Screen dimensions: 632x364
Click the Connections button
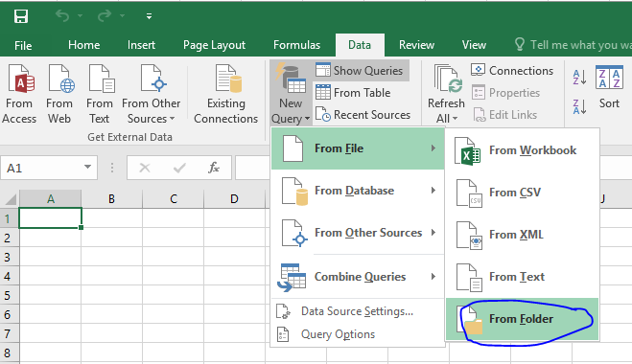(x=512, y=71)
